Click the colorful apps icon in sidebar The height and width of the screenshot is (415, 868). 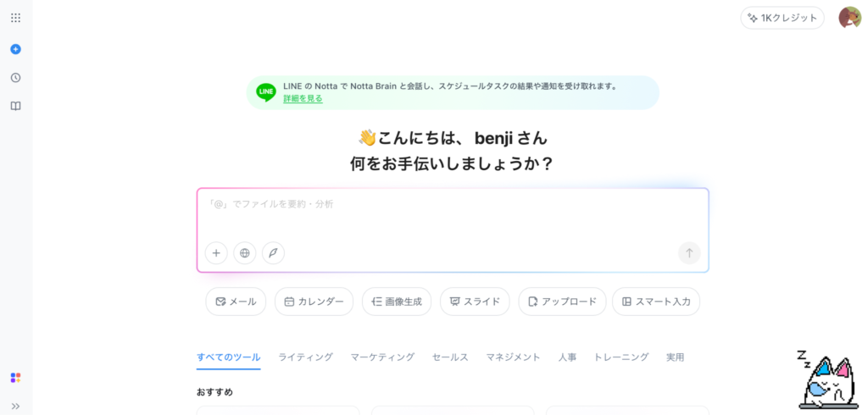[x=15, y=378]
